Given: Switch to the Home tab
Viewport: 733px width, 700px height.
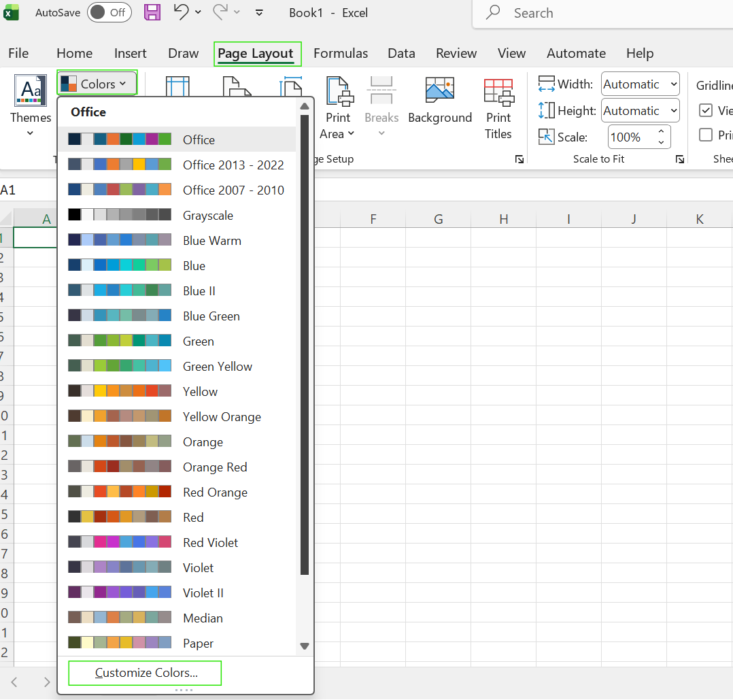Looking at the screenshot, I should [x=74, y=53].
